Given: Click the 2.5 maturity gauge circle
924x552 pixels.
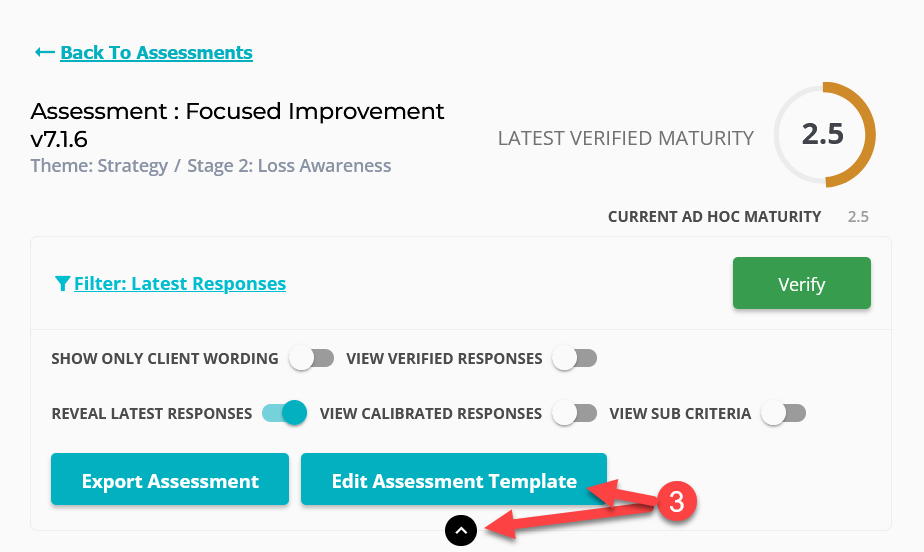Looking at the screenshot, I should tap(824, 134).
